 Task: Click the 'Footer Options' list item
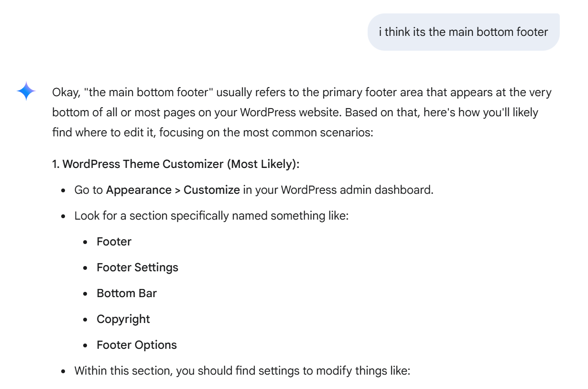click(x=137, y=345)
